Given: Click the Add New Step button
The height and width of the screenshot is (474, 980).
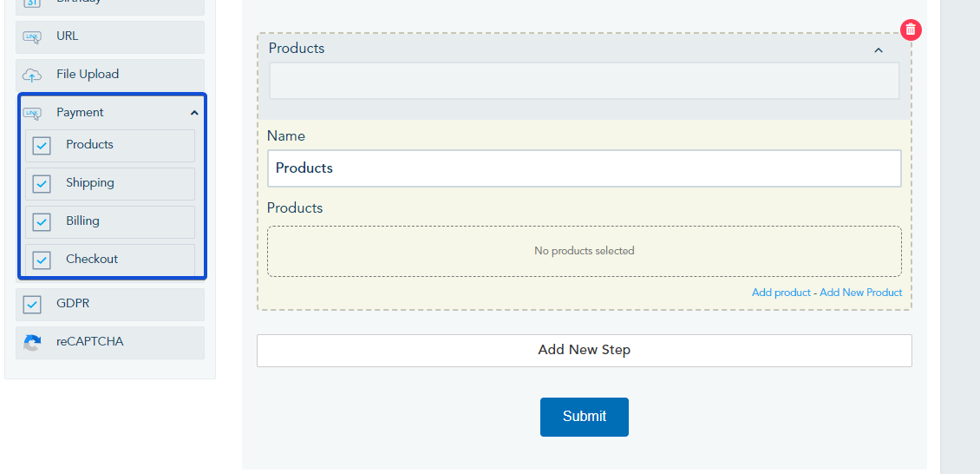Looking at the screenshot, I should pos(584,351).
